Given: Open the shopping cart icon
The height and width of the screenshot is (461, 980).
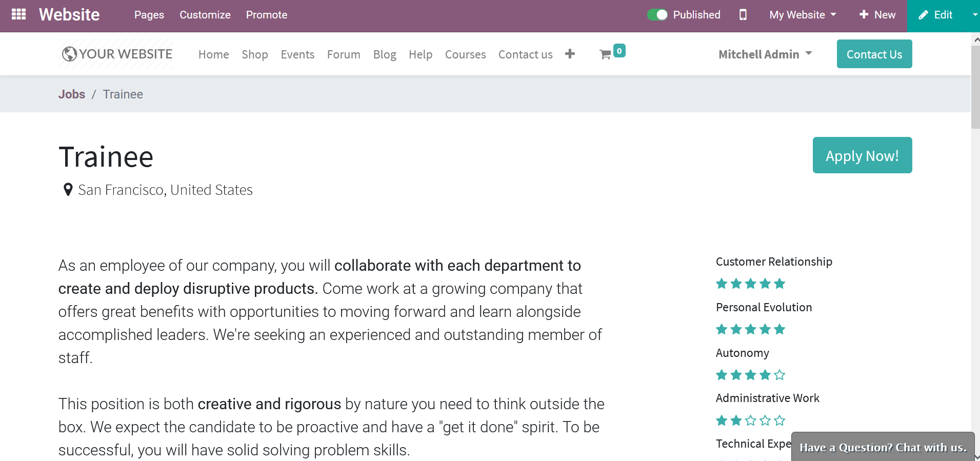Looking at the screenshot, I should (x=606, y=54).
